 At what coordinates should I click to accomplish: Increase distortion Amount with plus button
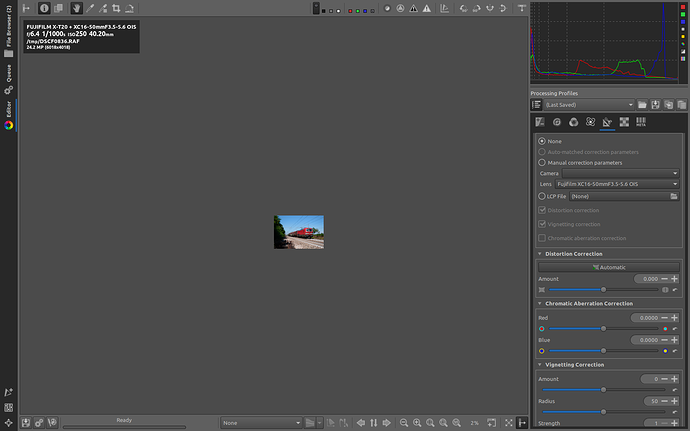click(674, 279)
